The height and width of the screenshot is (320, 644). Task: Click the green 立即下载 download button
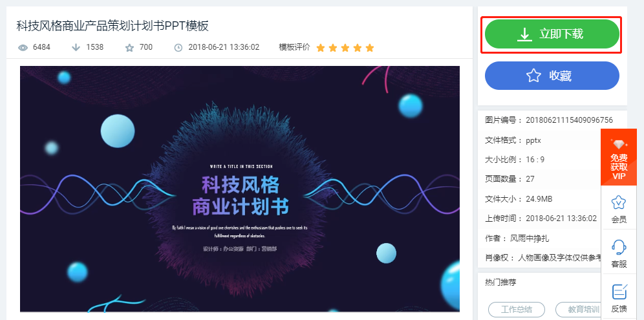coord(552,34)
